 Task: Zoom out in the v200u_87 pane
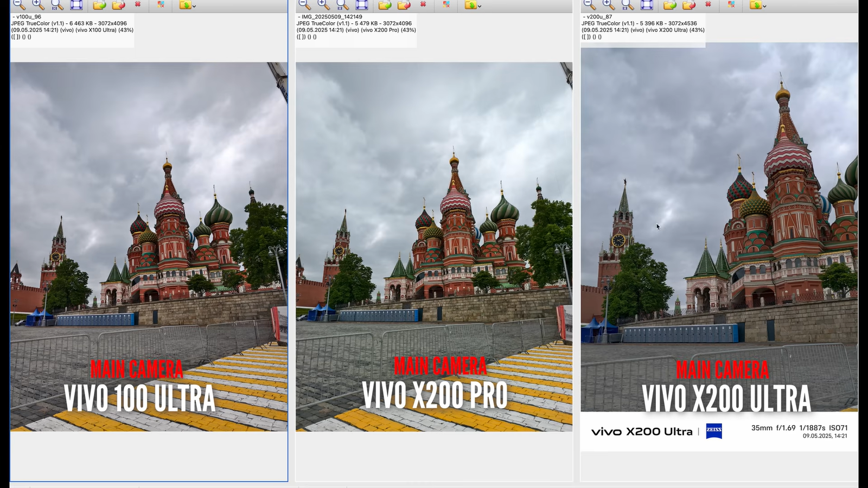[x=589, y=5]
